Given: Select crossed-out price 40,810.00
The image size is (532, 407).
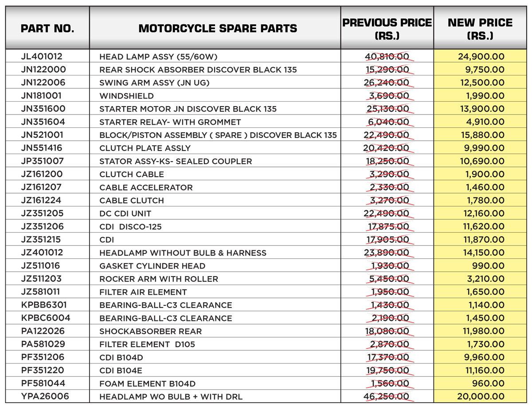Looking at the screenshot, I should pyautogui.click(x=387, y=56).
